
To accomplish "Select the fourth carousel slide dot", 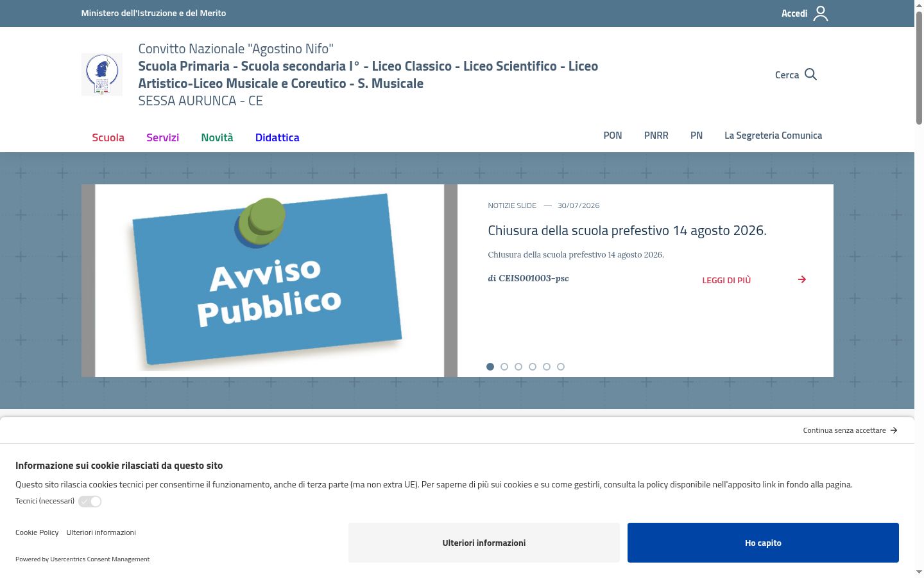I will pyautogui.click(x=533, y=367).
